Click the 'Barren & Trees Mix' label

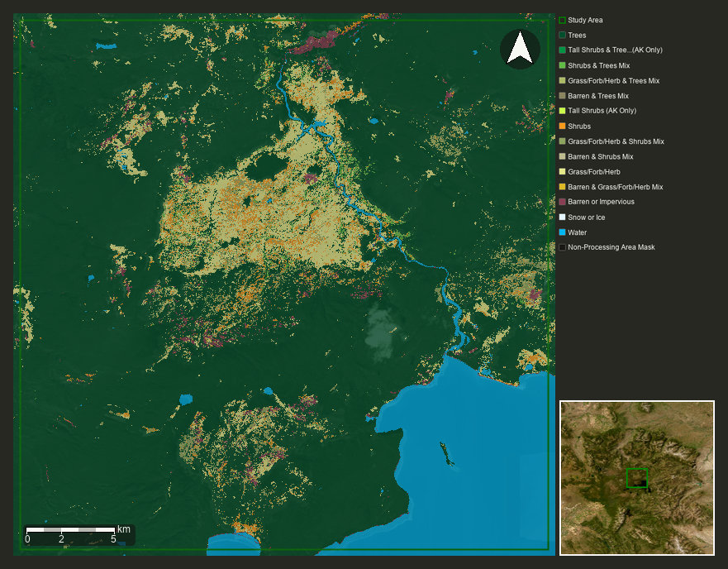[598, 96]
